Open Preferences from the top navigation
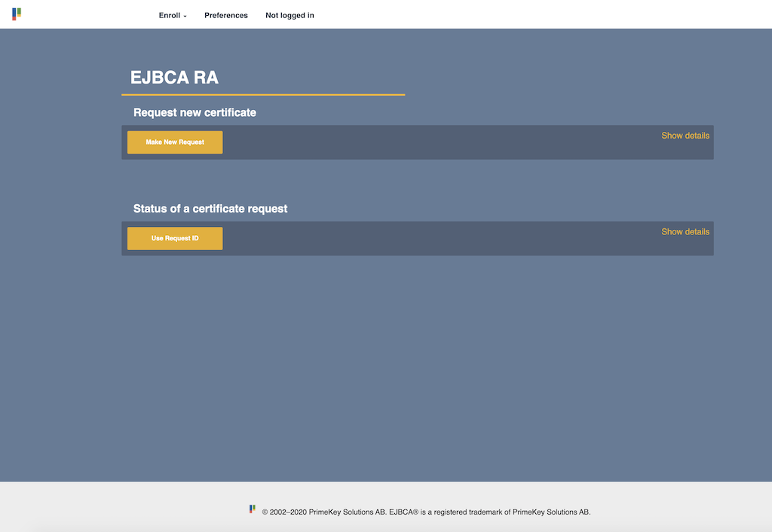The height and width of the screenshot is (532, 772). click(226, 15)
